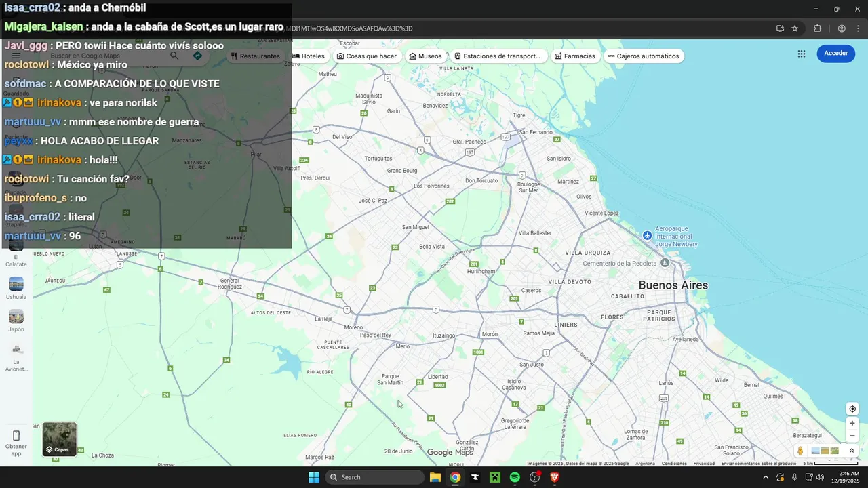
Task: Click the General Rodríguez label
Action: click(229, 283)
